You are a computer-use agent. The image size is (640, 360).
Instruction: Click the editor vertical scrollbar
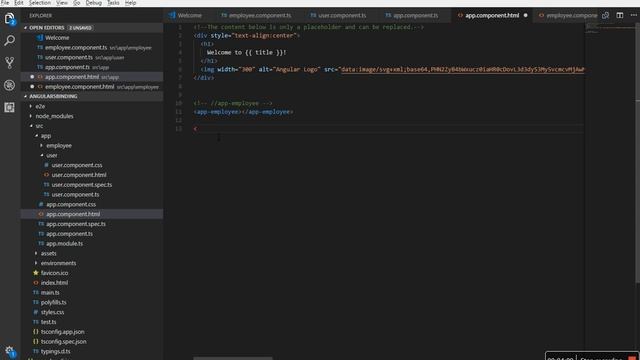(x=637, y=152)
